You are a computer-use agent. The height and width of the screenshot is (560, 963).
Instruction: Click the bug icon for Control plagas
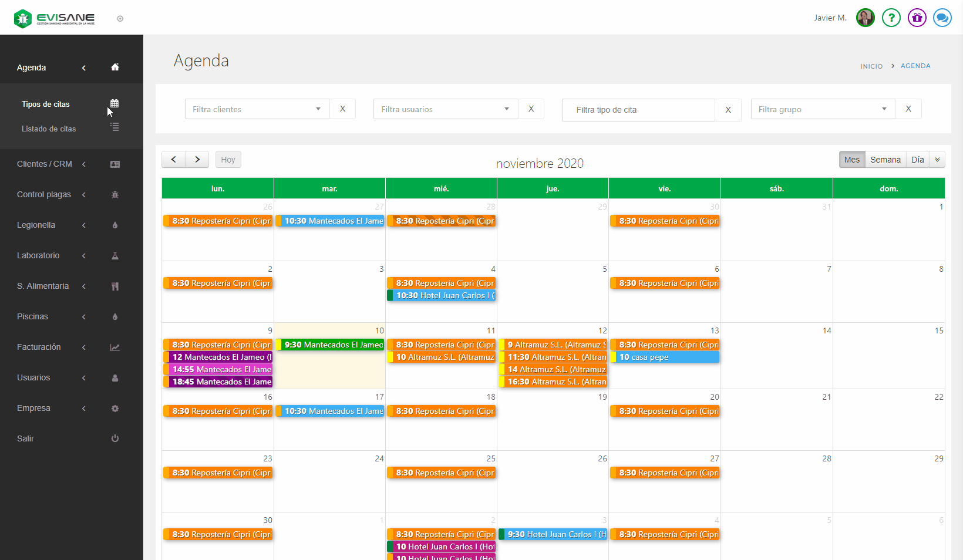pyautogui.click(x=115, y=195)
